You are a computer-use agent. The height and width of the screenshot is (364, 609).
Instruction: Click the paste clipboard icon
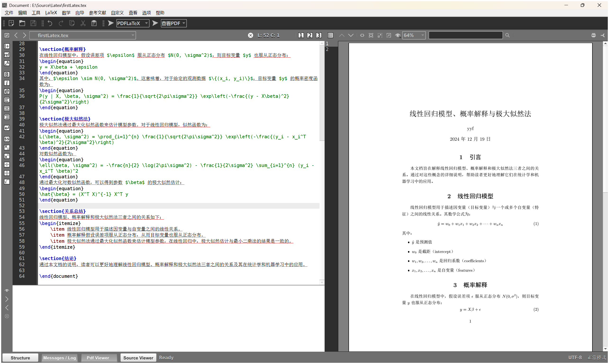click(x=94, y=23)
